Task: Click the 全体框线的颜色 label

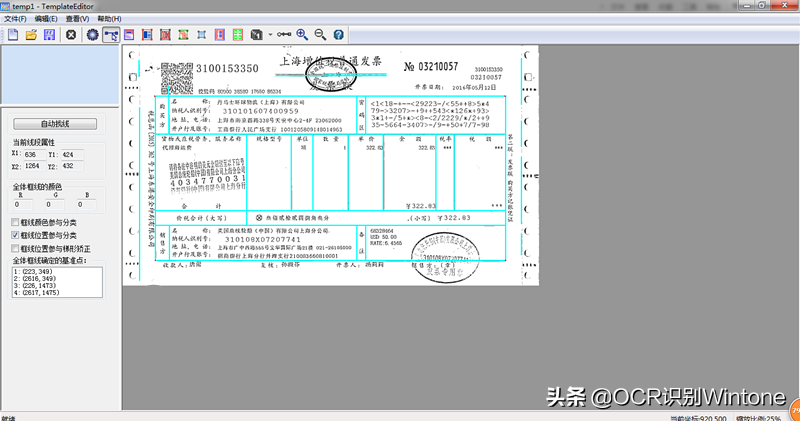Action: (37, 187)
